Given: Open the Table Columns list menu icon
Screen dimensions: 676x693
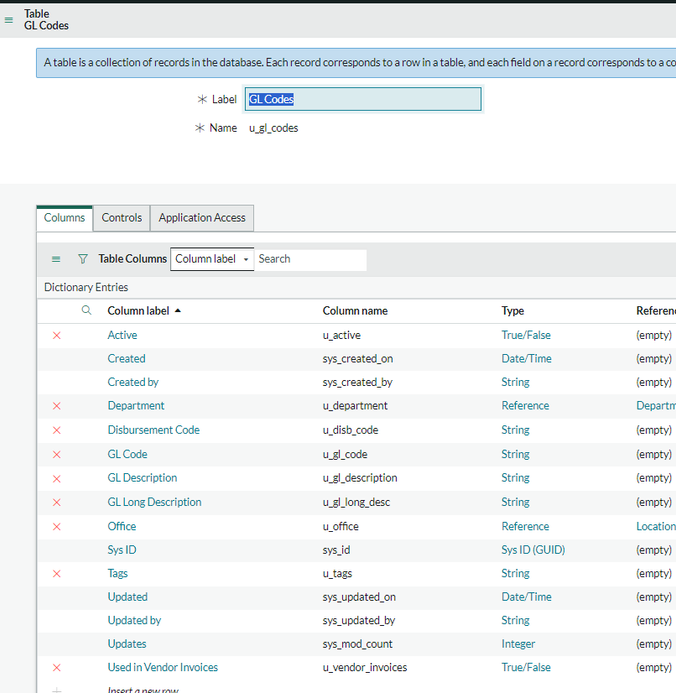Looking at the screenshot, I should [56, 259].
